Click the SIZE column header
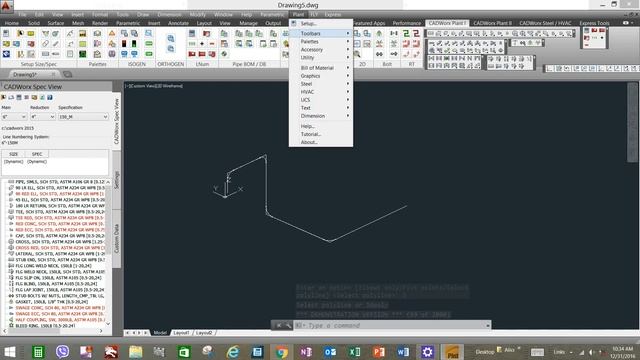Viewport: 640px width, 360px height. click(x=13, y=154)
